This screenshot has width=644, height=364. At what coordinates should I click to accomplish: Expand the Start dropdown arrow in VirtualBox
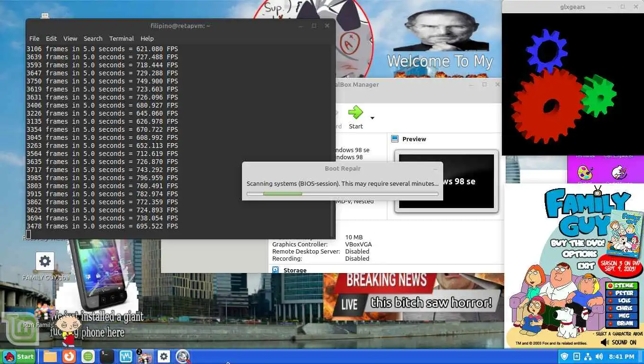point(372,118)
